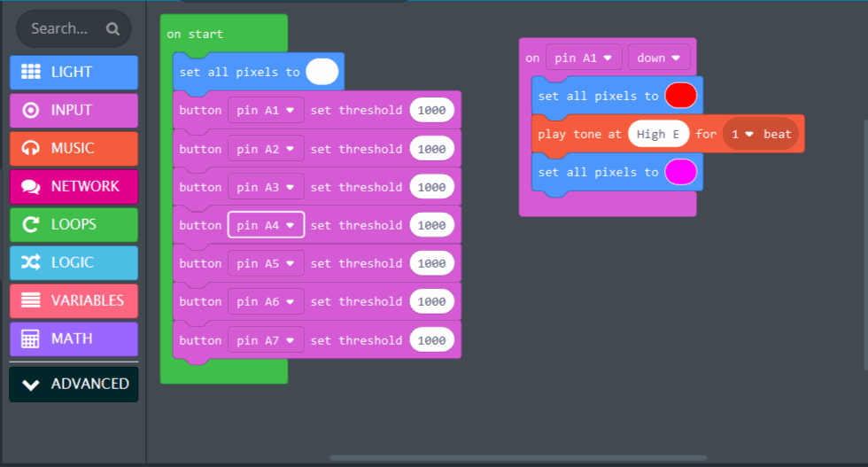868x467 pixels.
Task: Expand the ADVANCED section
Action: [74, 384]
